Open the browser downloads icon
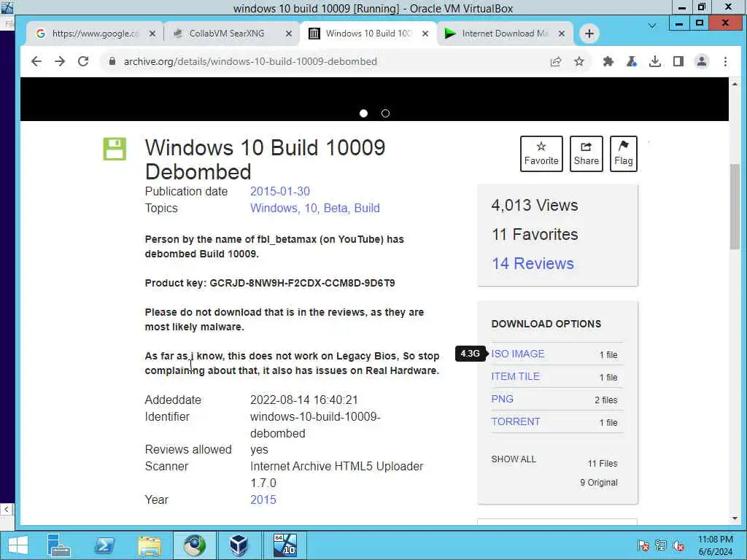 655,61
